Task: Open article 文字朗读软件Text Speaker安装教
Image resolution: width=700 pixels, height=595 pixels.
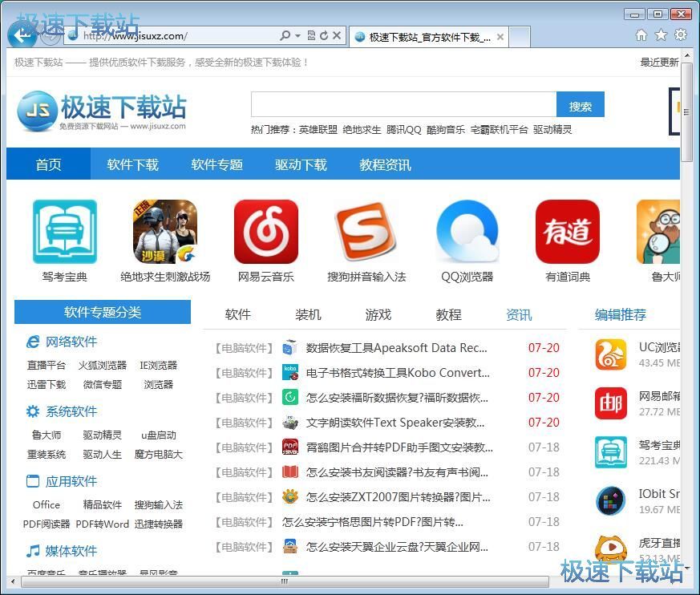Action: point(395,423)
